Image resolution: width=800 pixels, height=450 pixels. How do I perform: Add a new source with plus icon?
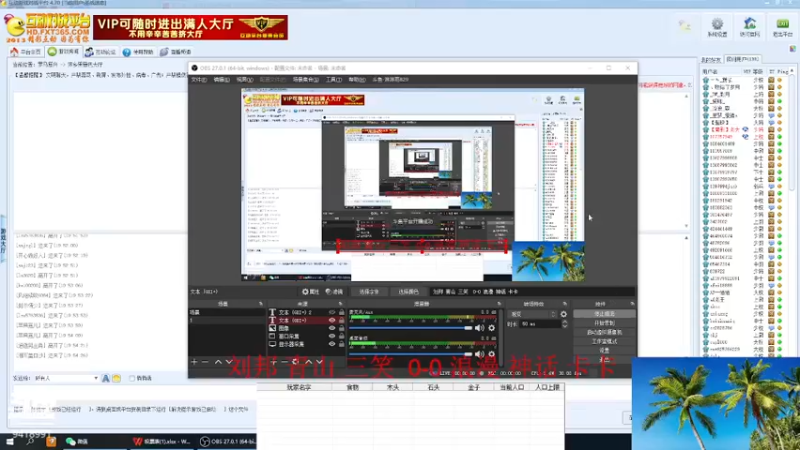273,362
